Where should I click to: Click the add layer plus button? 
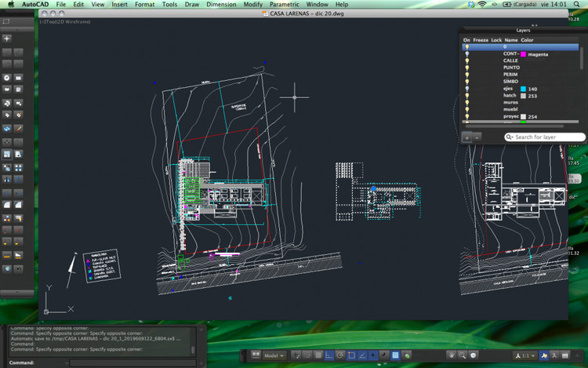(x=467, y=137)
